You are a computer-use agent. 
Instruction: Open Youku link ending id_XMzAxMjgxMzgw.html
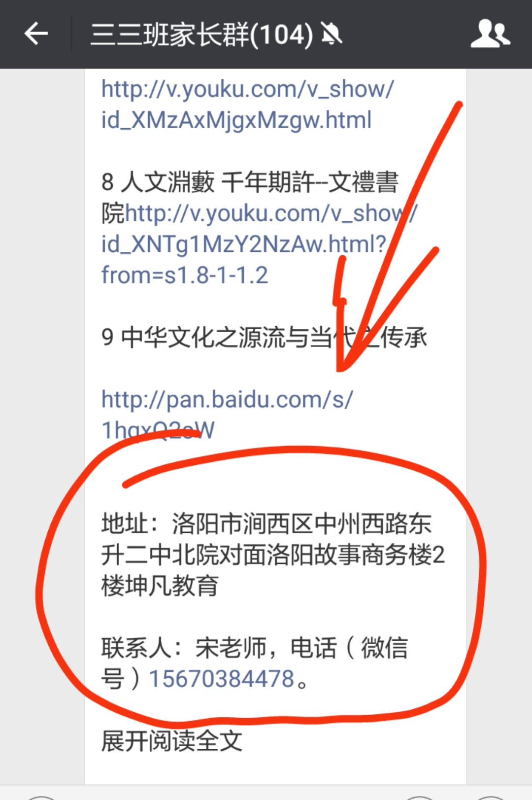point(247,104)
